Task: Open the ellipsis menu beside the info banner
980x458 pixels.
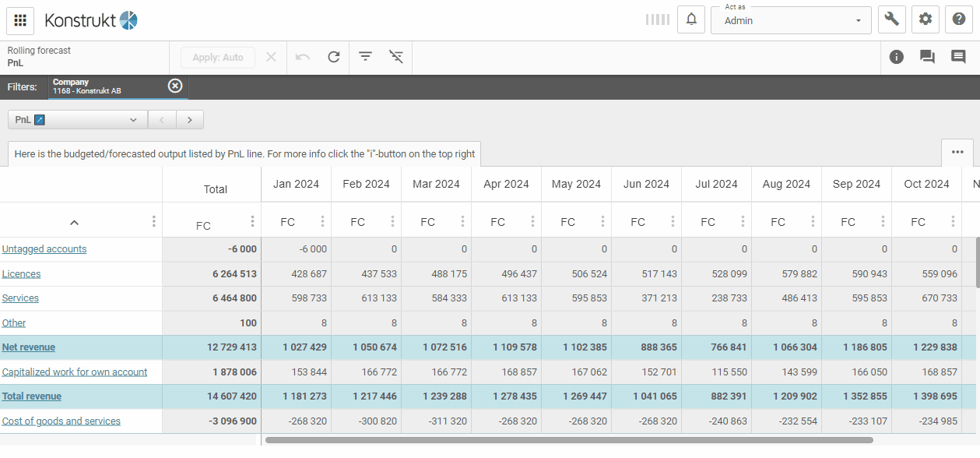Action: (957, 153)
